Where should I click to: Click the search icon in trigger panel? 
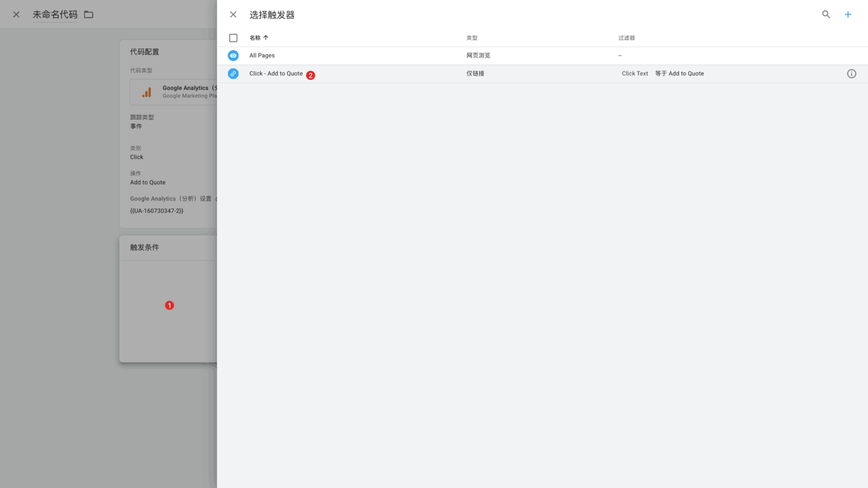826,14
